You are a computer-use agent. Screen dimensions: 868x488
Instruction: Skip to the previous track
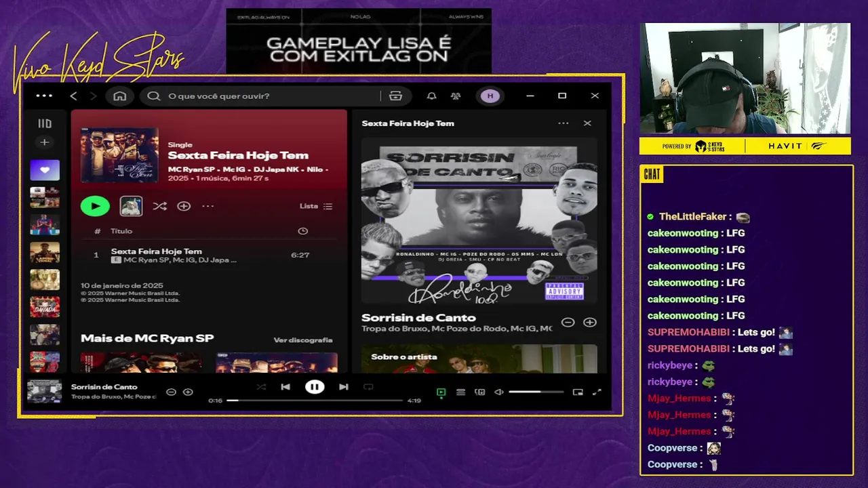[x=285, y=387]
